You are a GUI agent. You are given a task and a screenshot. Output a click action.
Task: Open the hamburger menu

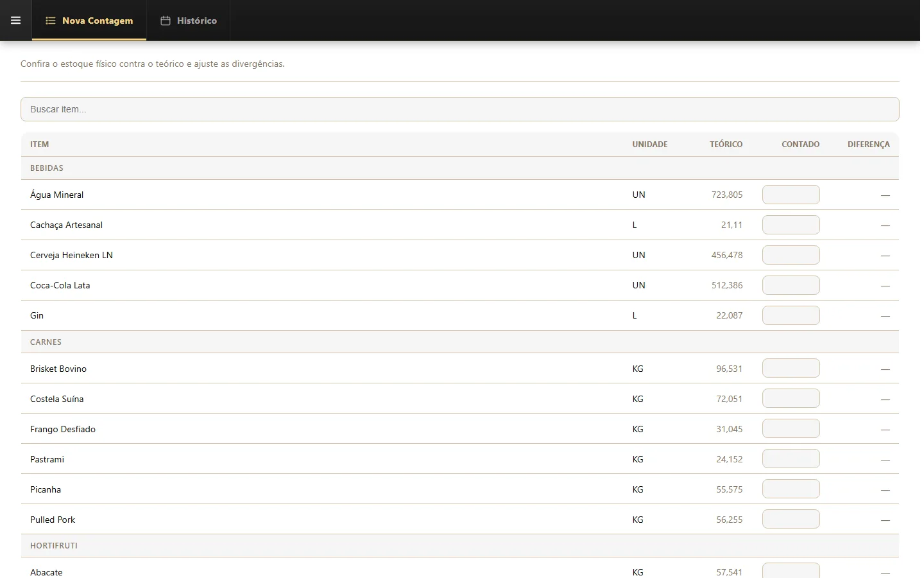click(x=16, y=21)
